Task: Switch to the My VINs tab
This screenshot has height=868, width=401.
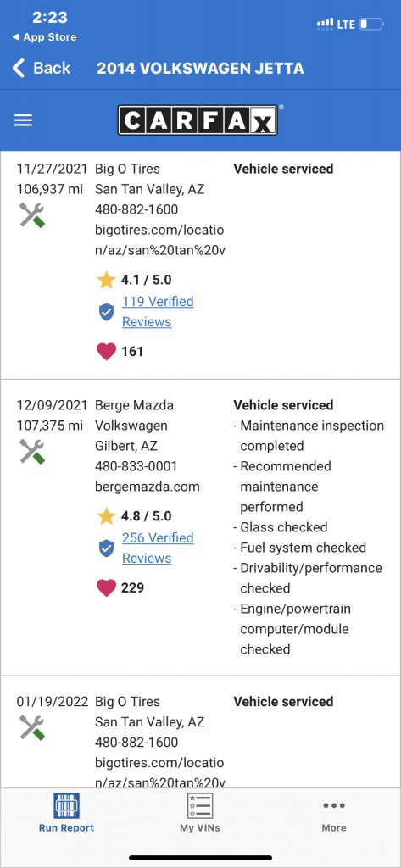Action: coord(200,813)
